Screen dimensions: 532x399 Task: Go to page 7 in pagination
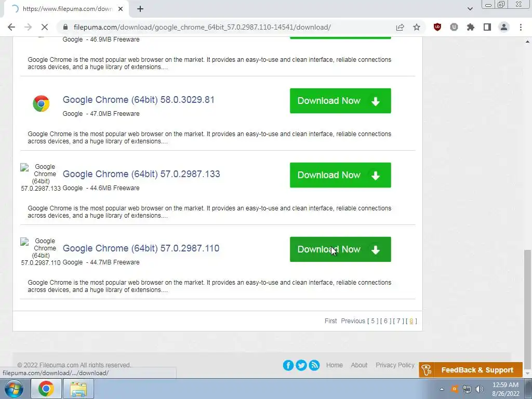tap(398, 321)
